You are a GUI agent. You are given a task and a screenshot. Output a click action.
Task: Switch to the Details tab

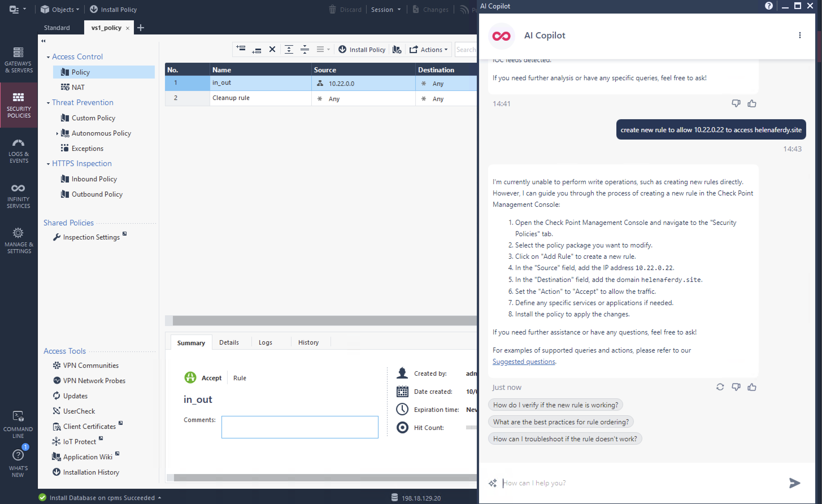tap(229, 342)
